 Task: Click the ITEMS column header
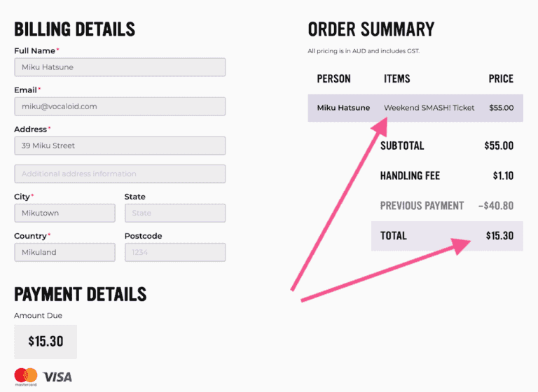coord(397,78)
